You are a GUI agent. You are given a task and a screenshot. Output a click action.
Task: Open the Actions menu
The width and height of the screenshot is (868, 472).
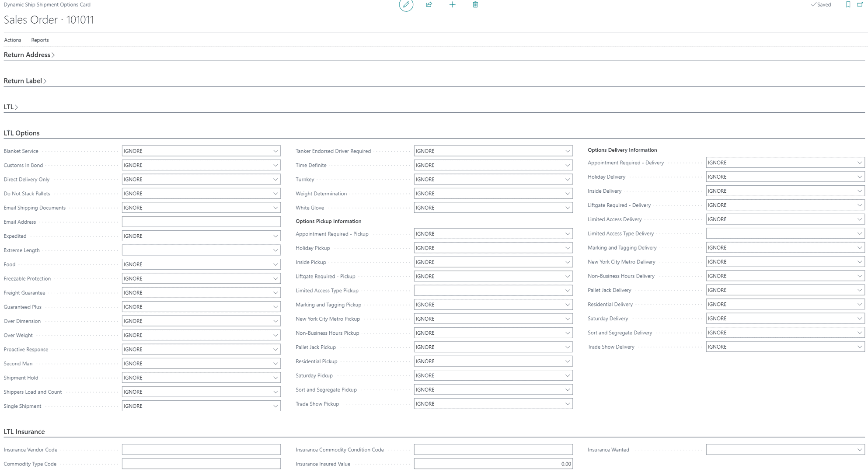pos(12,39)
